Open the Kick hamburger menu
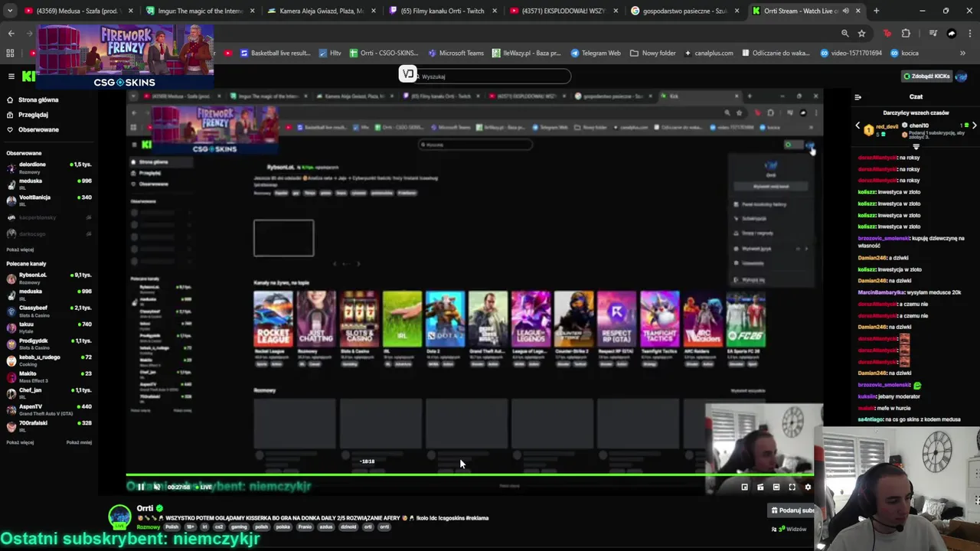The image size is (980, 551). click(x=11, y=77)
